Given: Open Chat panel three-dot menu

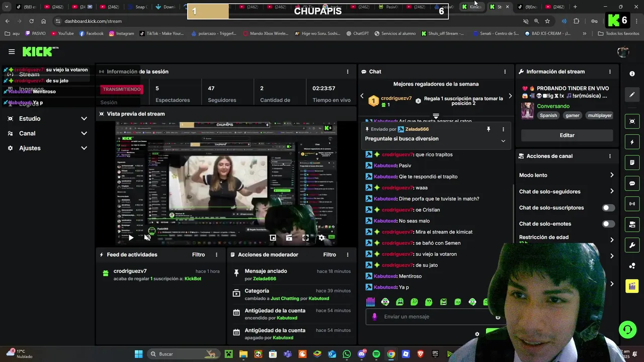Looking at the screenshot, I should (505, 71).
